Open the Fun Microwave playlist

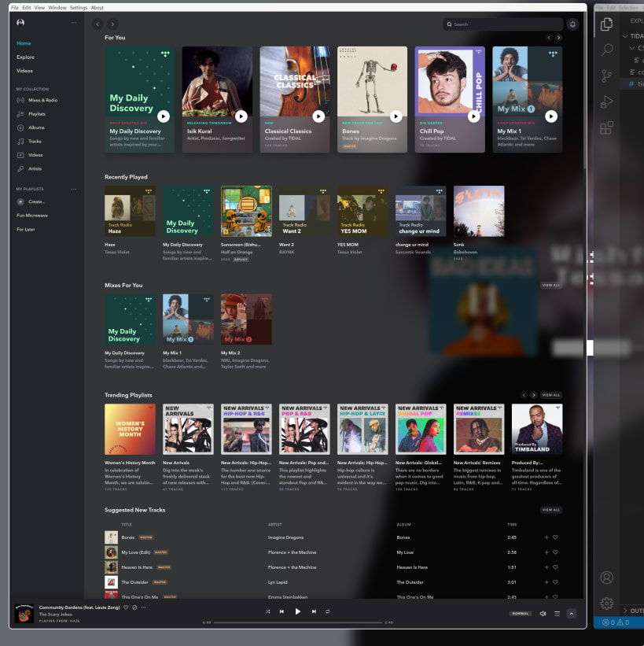32,216
